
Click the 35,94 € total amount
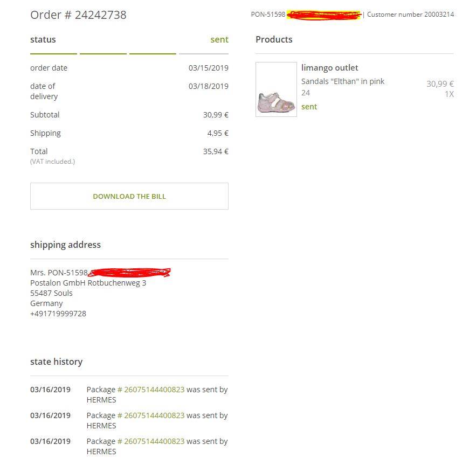coord(216,151)
